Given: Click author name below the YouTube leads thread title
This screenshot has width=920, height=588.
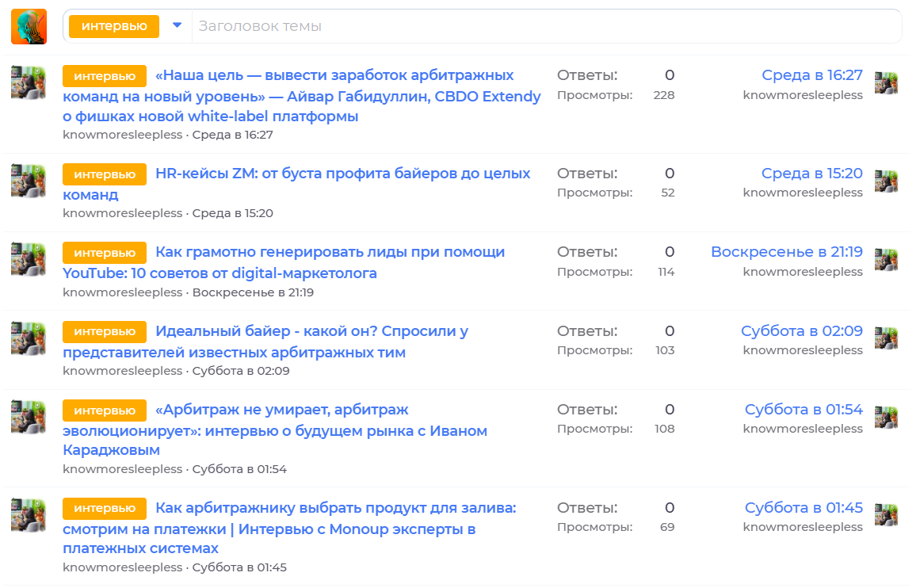Looking at the screenshot, I should click(x=123, y=292).
